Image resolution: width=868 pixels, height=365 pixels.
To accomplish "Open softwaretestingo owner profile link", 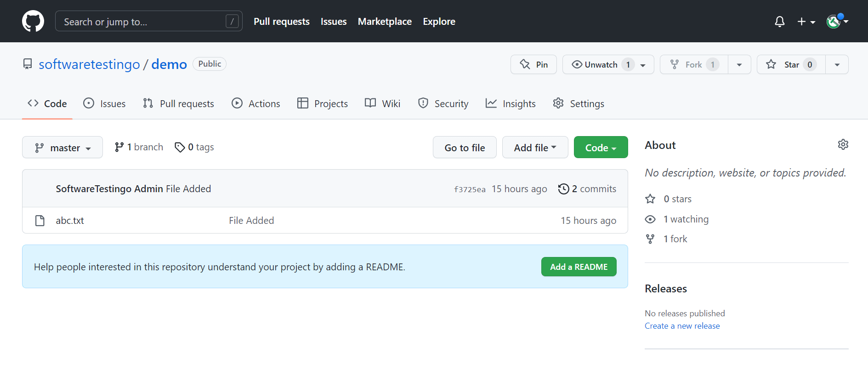I will click(x=89, y=64).
